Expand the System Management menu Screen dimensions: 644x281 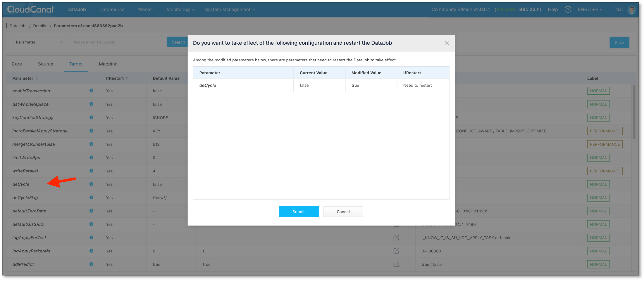(x=230, y=10)
